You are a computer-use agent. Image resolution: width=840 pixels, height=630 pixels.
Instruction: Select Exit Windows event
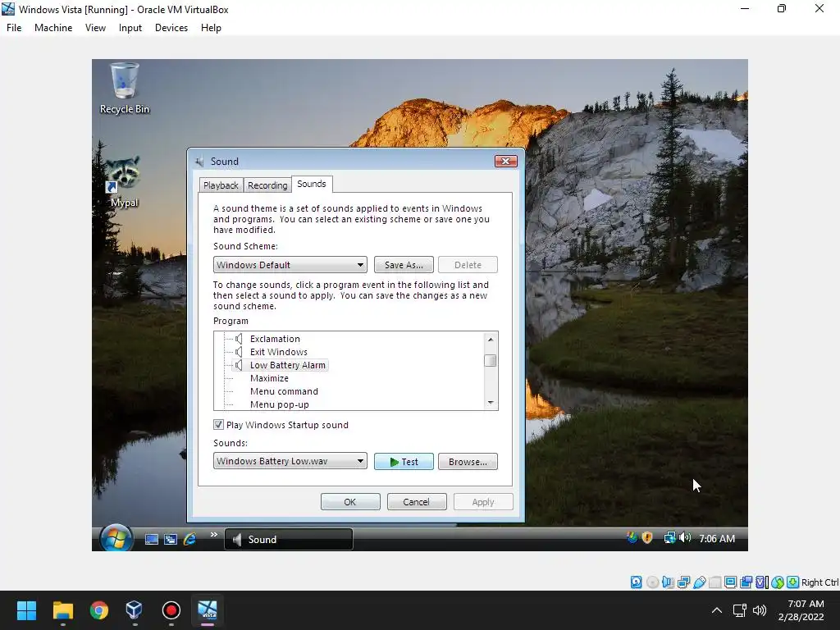point(279,352)
